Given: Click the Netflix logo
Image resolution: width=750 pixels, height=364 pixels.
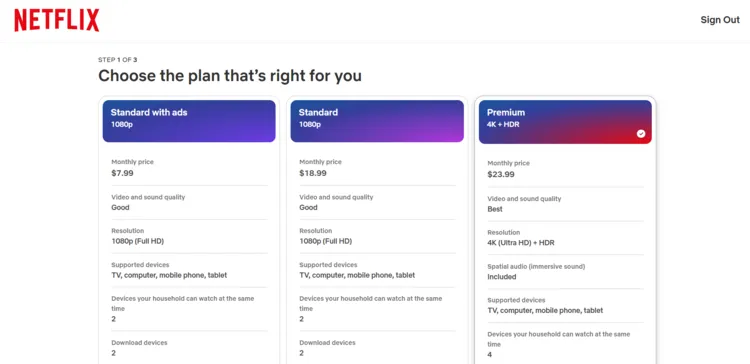Looking at the screenshot, I should click(x=56, y=21).
